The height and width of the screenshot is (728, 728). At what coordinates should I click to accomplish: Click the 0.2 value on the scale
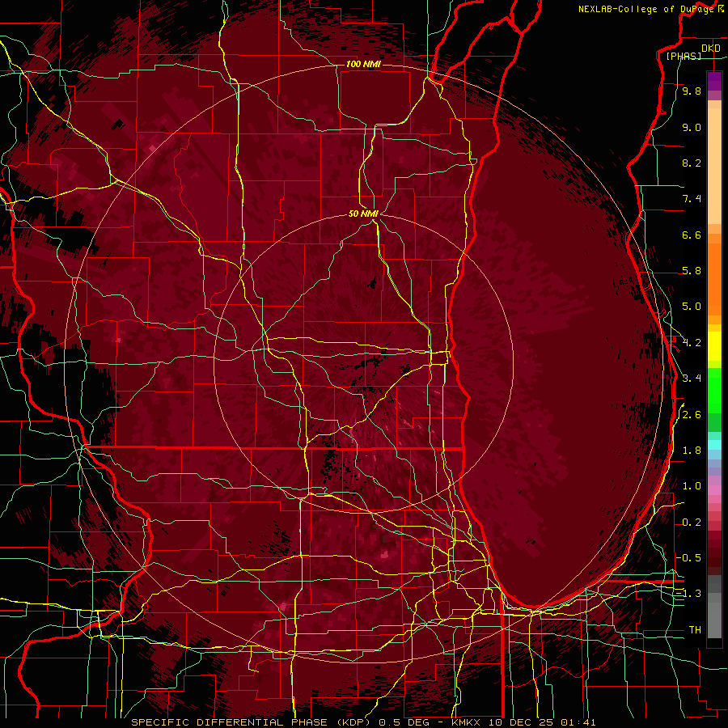[692, 523]
